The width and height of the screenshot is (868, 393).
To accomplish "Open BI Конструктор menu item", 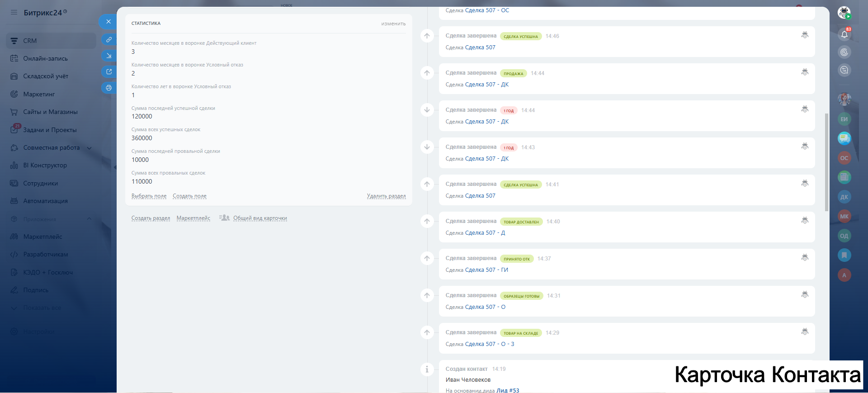I will tap(45, 166).
